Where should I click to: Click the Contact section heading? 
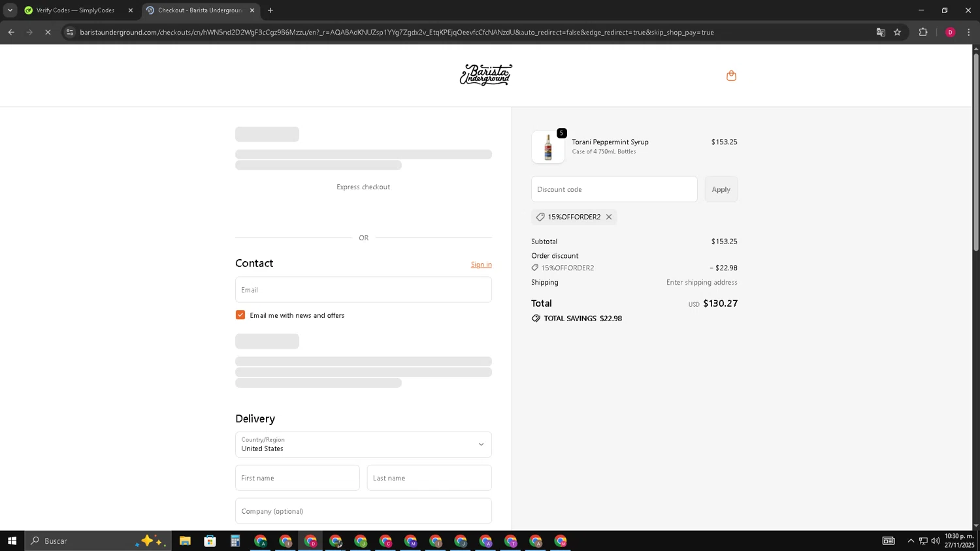254,263
